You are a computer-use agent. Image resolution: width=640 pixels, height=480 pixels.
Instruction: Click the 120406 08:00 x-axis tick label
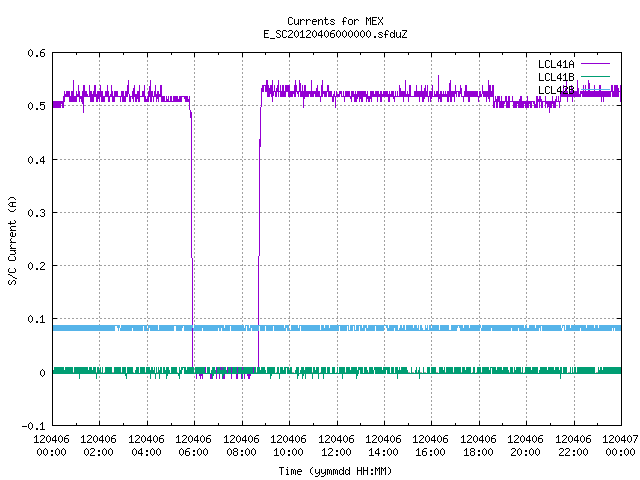(241, 446)
